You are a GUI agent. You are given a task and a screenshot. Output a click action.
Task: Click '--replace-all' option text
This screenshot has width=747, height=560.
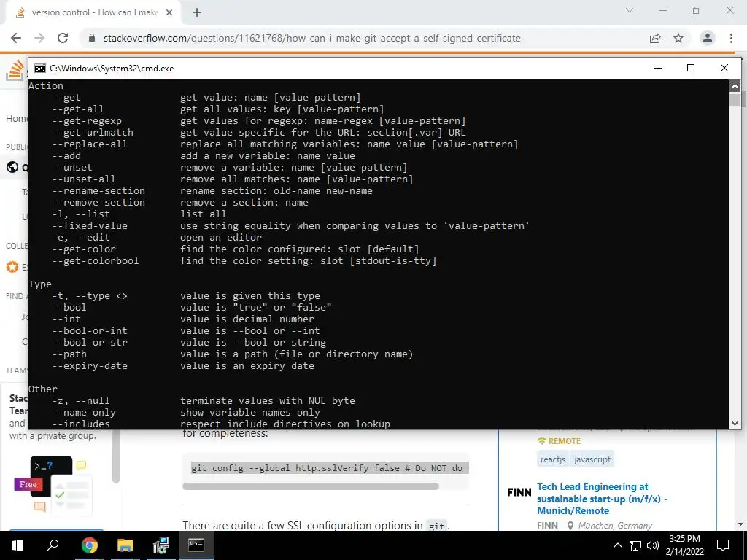[x=90, y=144]
